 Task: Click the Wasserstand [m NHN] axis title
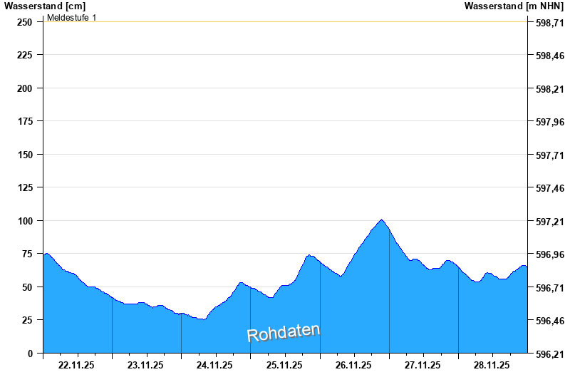(514, 6)
